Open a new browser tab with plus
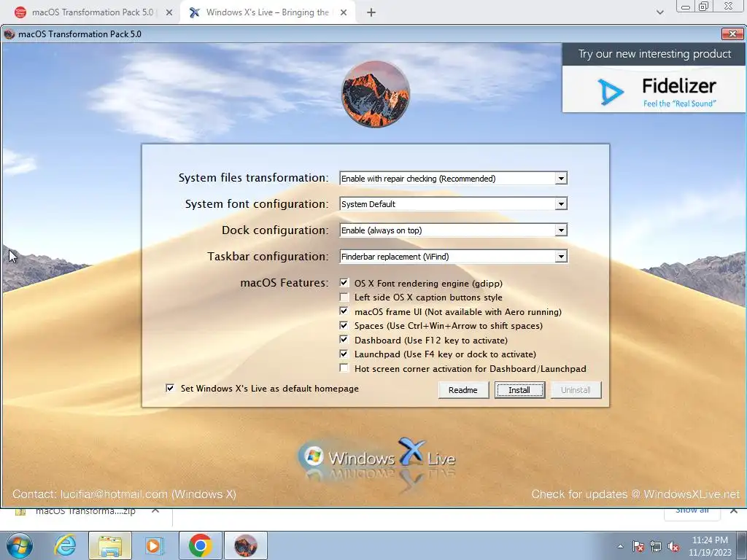The height and width of the screenshot is (560, 747). click(x=371, y=12)
